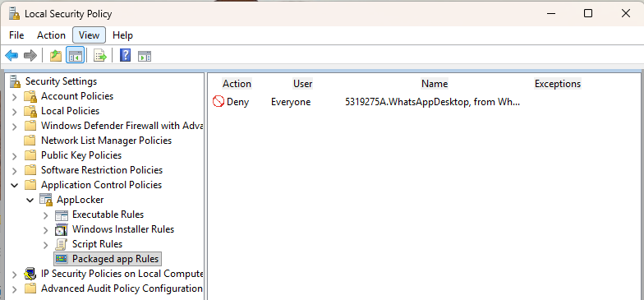Expand the Account Policies node
Image resolution: width=644 pixels, height=300 pixels.
(x=15, y=97)
